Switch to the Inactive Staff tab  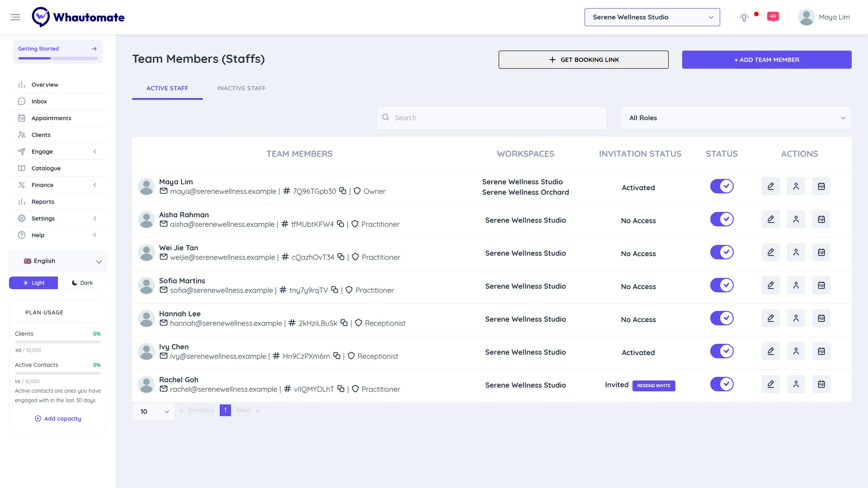241,89
